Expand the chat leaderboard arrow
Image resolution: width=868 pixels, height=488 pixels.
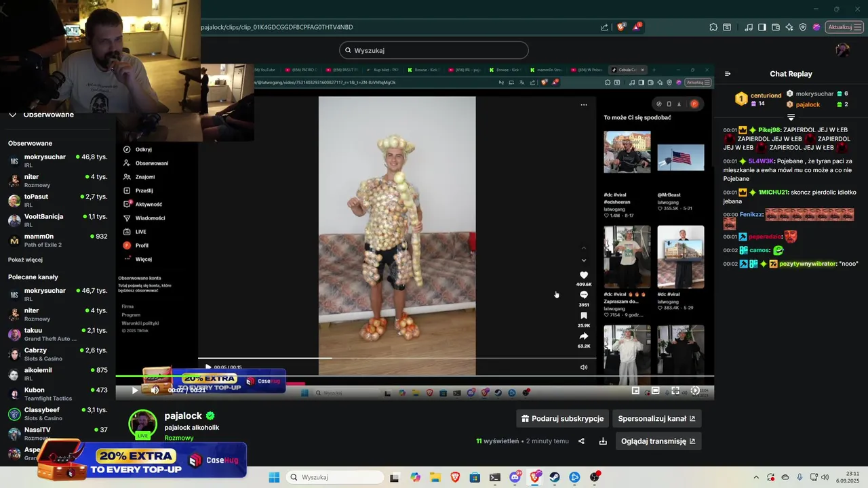tap(791, 117)
